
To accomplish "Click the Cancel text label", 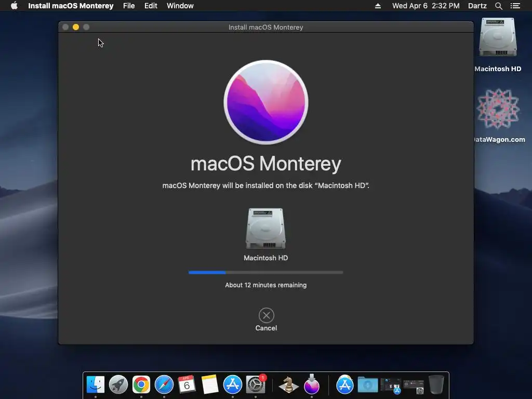I will point(266,328).
